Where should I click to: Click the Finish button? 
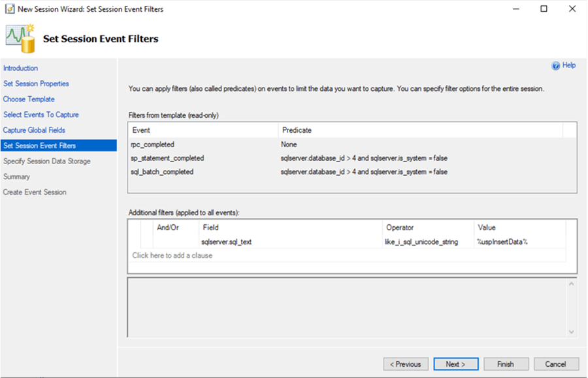tap(507, 364)
